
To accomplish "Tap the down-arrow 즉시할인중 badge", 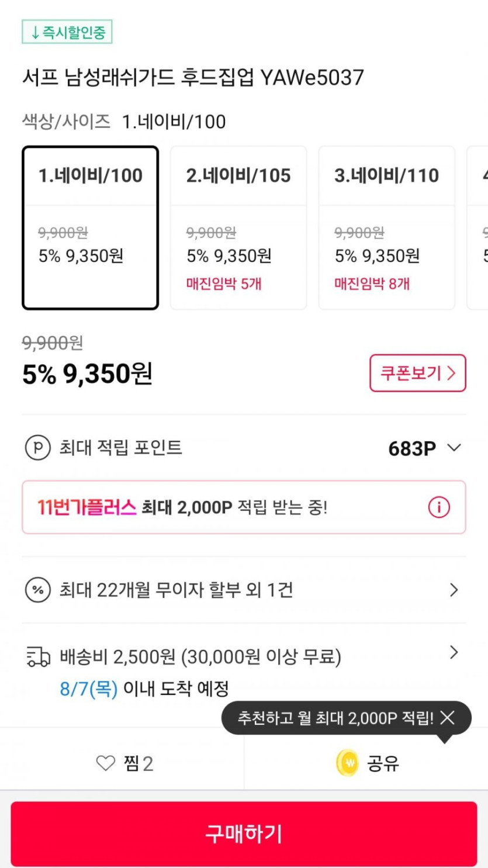I will 67,32.
